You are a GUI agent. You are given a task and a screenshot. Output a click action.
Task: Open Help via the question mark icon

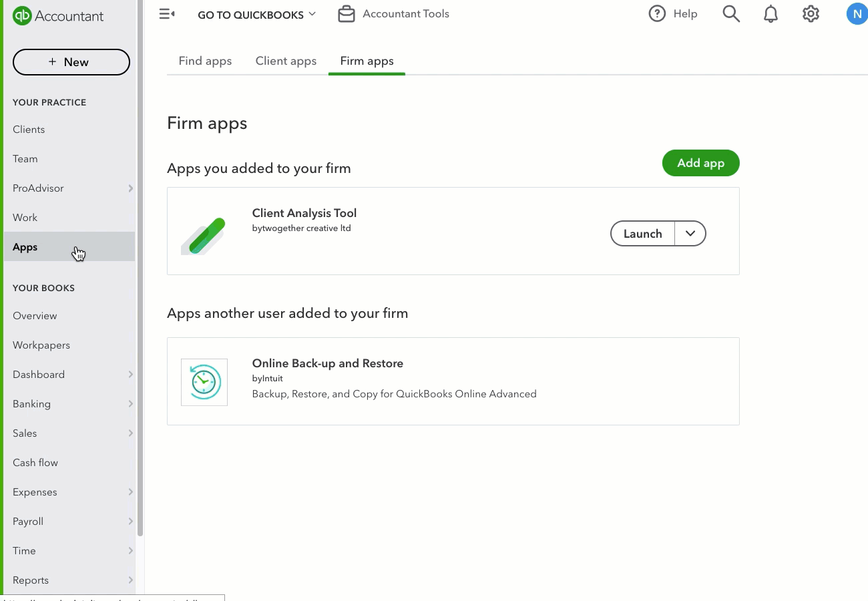click(657, 14)
